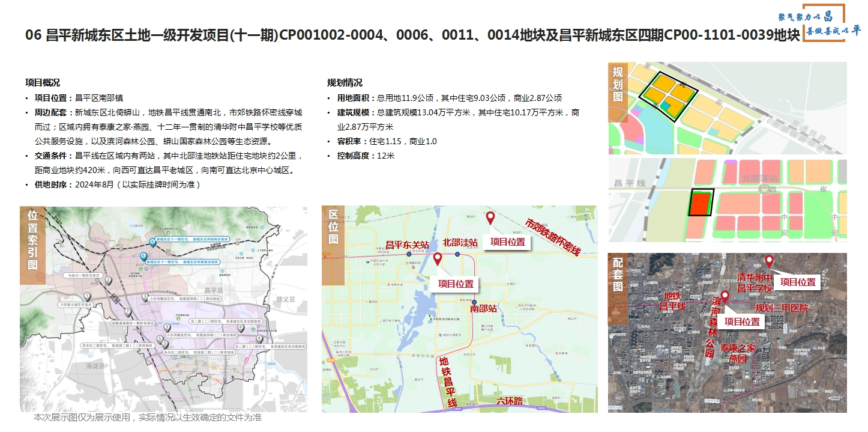
Task: Click the 北邵洼站 blue station dot
Action: pyautogui.click(x=457, y=254)
